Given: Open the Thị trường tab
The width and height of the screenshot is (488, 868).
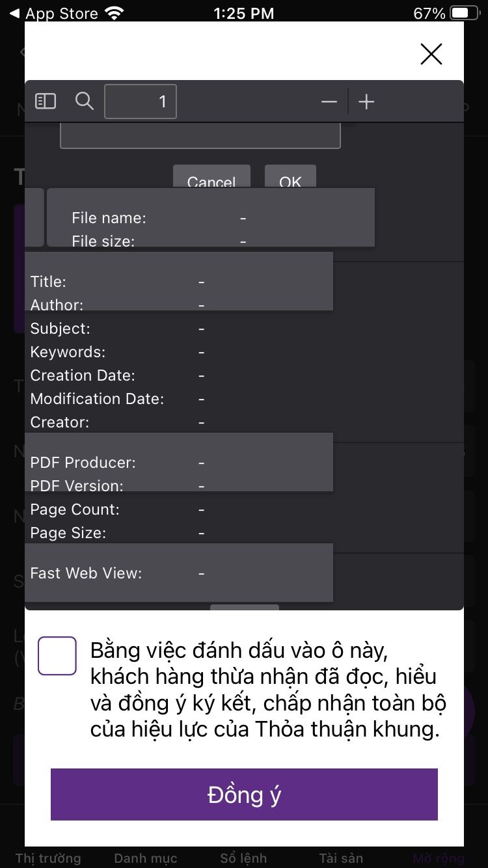Looking at the screenshot, I should pos(48,858).
